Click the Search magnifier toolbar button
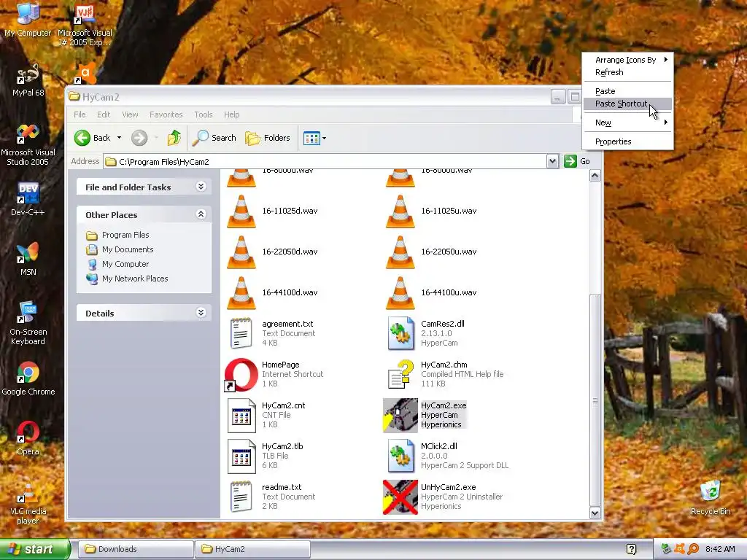This screenshot has width=747, height=560. [214, 138]
